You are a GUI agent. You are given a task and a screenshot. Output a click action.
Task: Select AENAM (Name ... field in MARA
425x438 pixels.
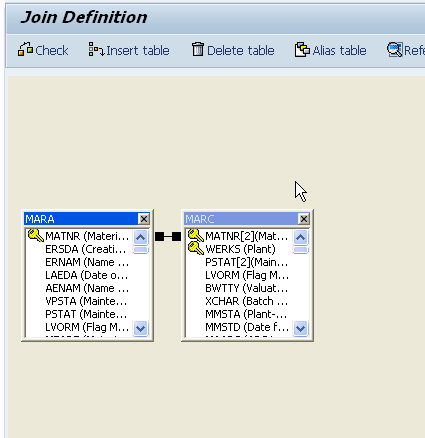[87, 288]
